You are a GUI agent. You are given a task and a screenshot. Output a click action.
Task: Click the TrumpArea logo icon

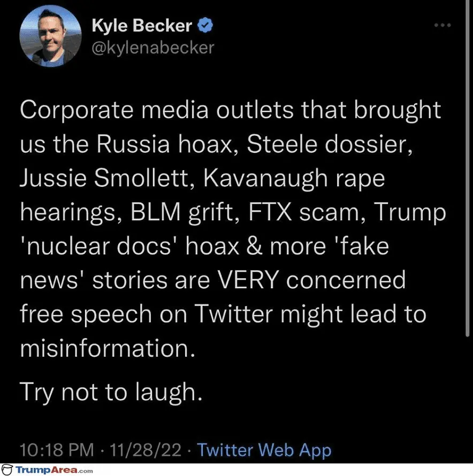pyautogui.click(x=8, y=470)
